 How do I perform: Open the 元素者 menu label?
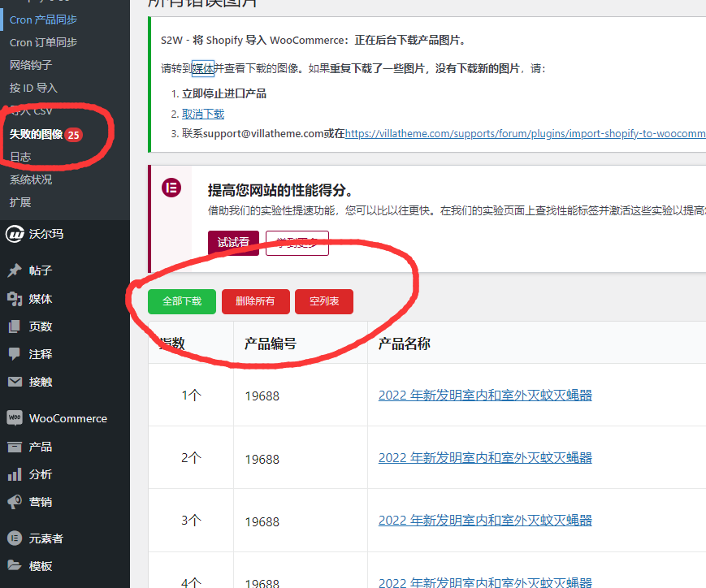[46, 538]
